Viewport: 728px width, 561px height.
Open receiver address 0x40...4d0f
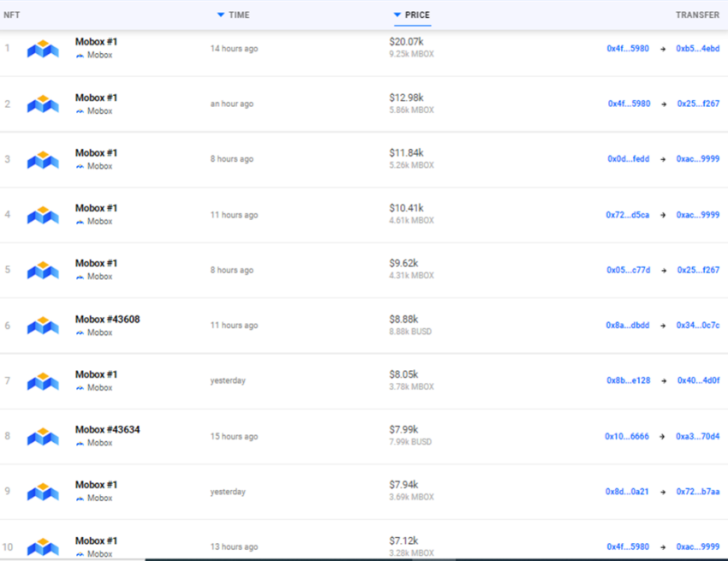(x=698, y=381)
